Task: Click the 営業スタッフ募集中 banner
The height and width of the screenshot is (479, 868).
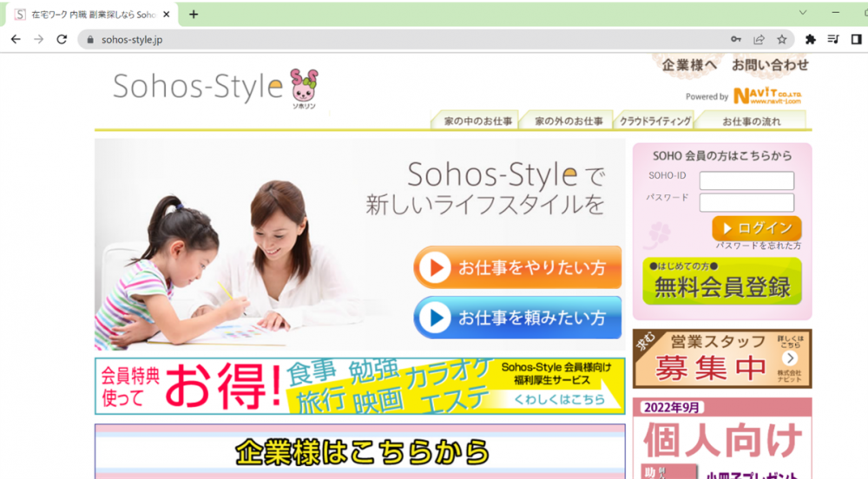Action: [722, 358]
